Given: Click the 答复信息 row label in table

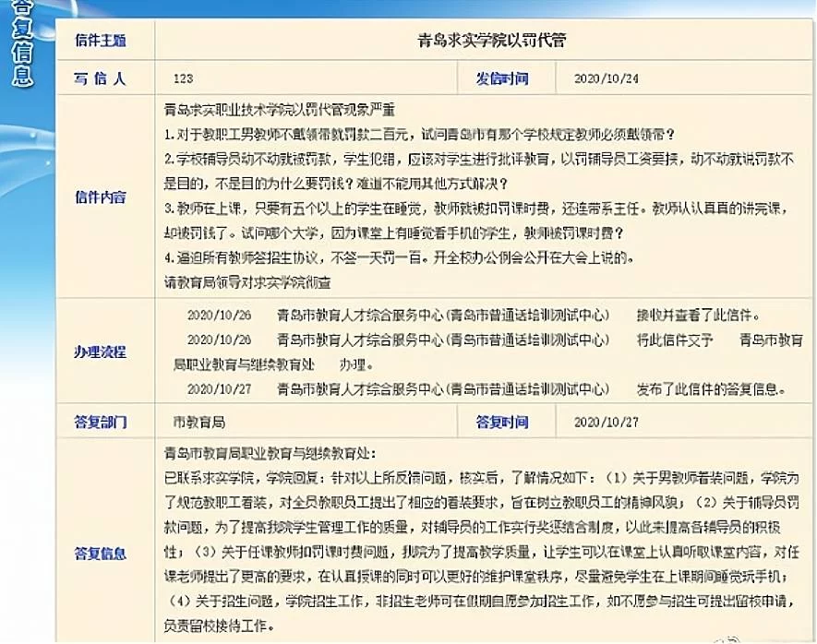Looking at the screenshot, I should [100, 554].
